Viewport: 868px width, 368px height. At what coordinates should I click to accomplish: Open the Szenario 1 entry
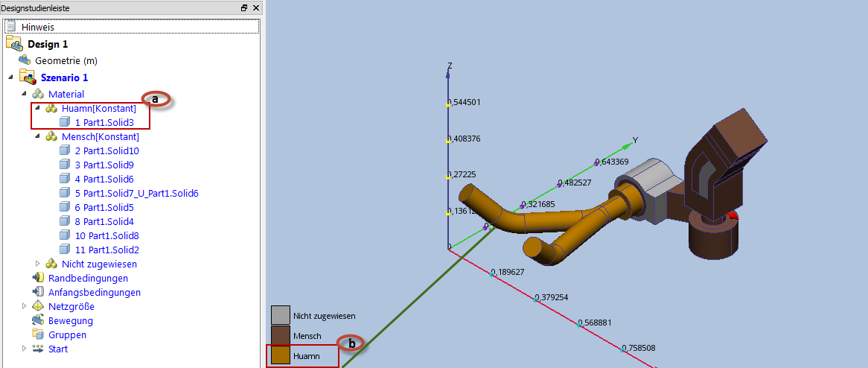click(x=64, y=77)
